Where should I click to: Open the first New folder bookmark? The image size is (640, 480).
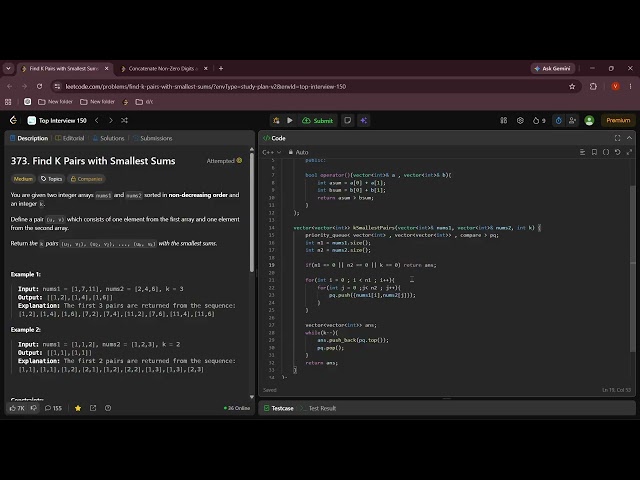tap(55, 102)
